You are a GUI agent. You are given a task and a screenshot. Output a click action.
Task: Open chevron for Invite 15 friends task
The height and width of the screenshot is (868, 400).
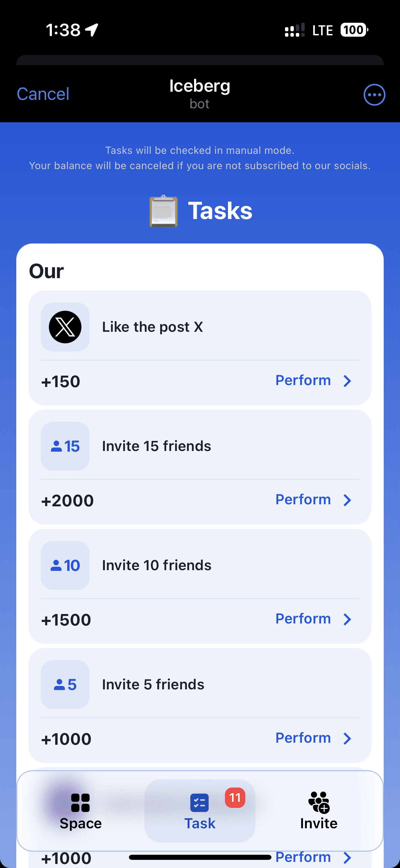[347, 500]
